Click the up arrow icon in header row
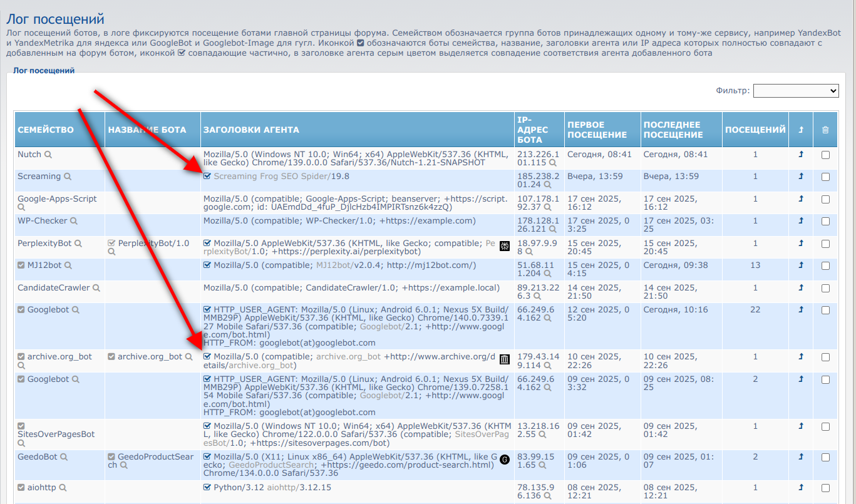Image resolution: width=856 pixels, height=504 pixels. pos(801,130)
